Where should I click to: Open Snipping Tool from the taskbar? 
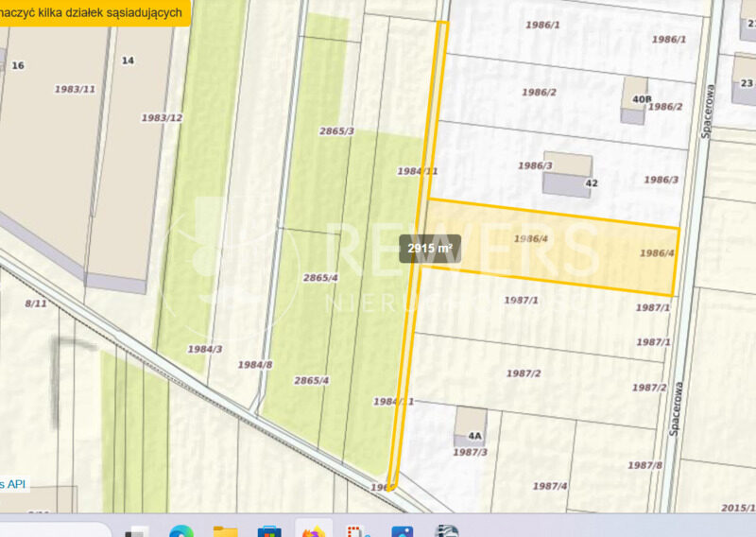358,531
